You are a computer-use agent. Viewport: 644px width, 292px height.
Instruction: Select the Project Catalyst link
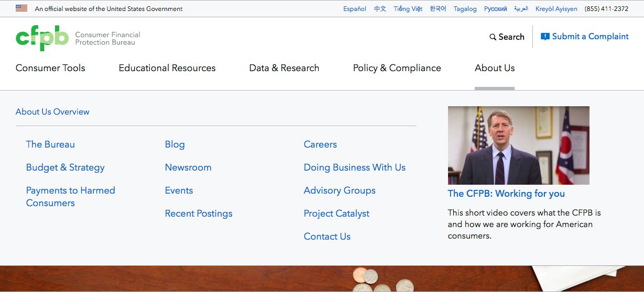[x=336, y=214]
